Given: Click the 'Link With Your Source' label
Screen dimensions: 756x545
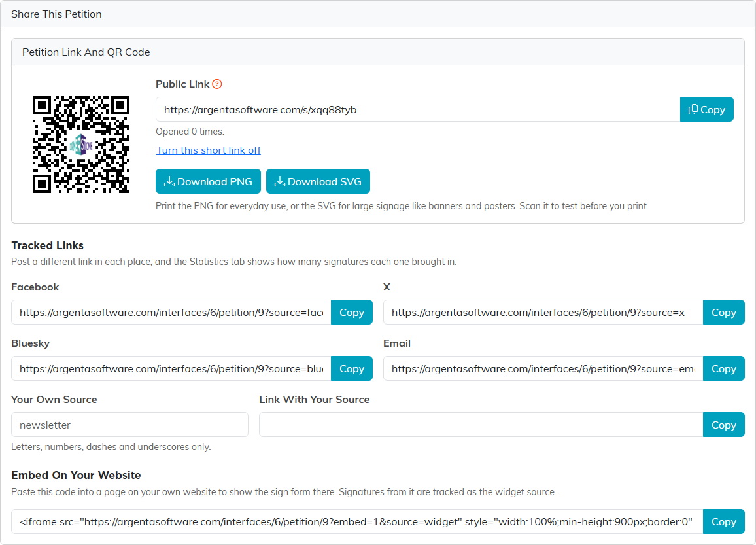Looking at the screenshot, I should 315,399.
